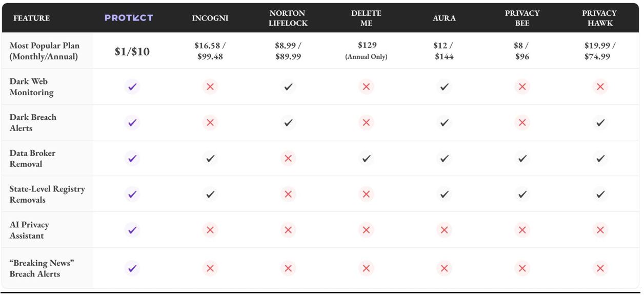Click the Protkct $1/$10 price

point(132,51)
